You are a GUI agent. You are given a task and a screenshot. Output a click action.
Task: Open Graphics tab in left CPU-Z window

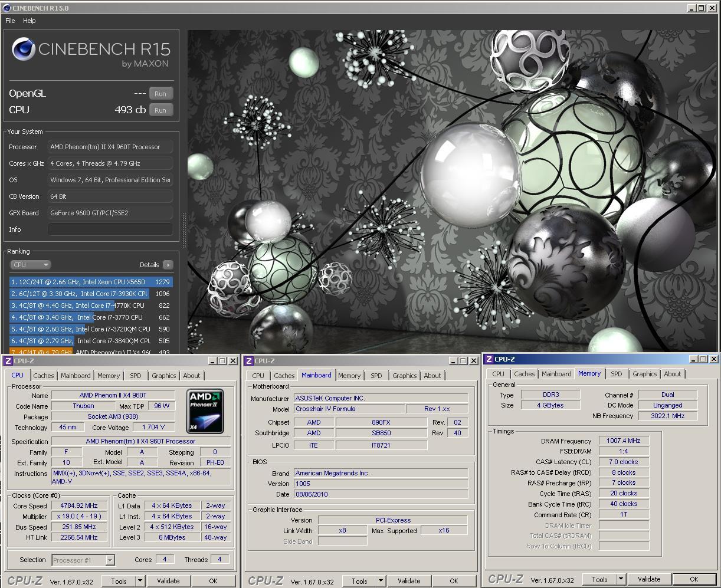point(164,376)
